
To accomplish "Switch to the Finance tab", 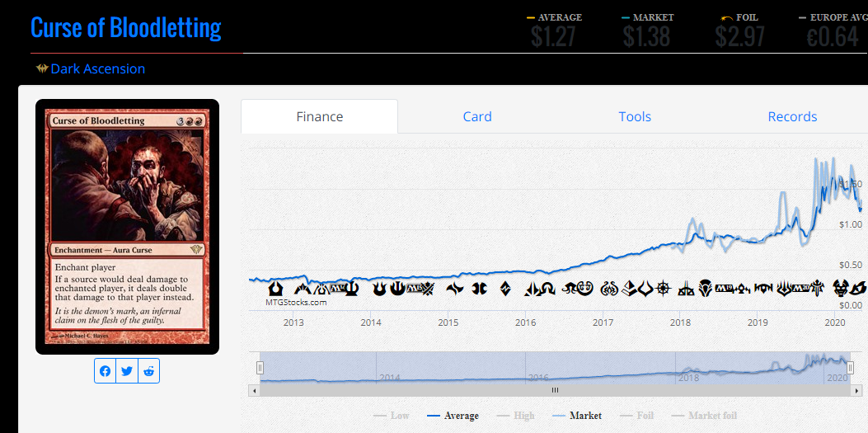I will pyautogui.click(x=319, y=117).
